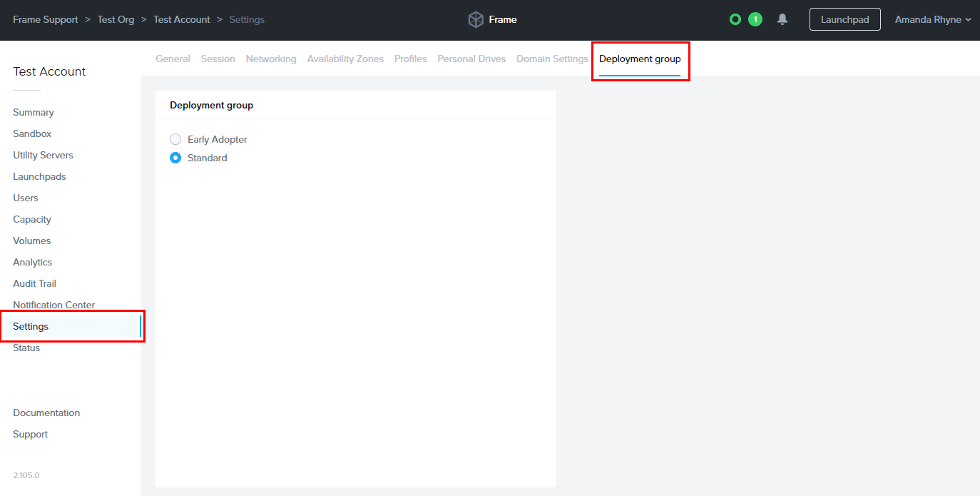This screenshot has height=496, width=980.
Task: Click the Launchpad button
Action: pos(844,19)
